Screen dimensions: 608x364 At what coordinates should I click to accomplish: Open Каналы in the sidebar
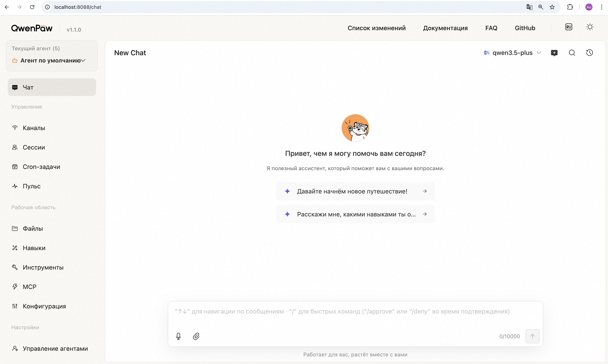click(34, 128)
